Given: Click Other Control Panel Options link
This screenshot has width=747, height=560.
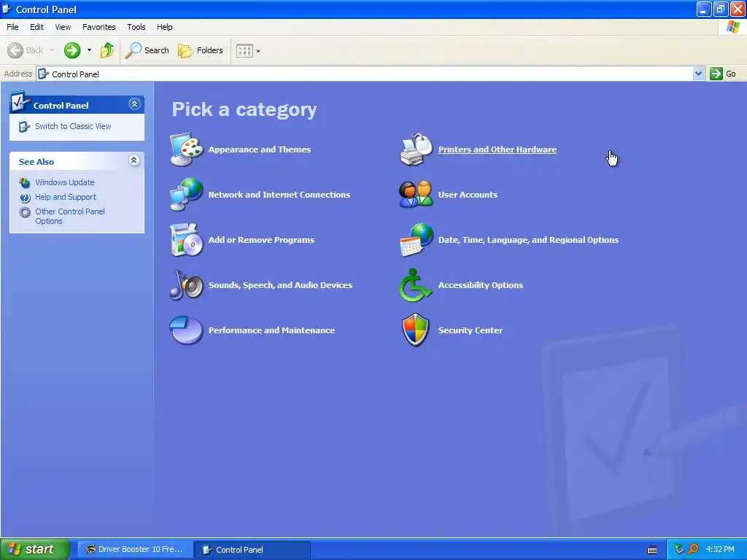Looking at the screenshot, I should click(70, 216).
